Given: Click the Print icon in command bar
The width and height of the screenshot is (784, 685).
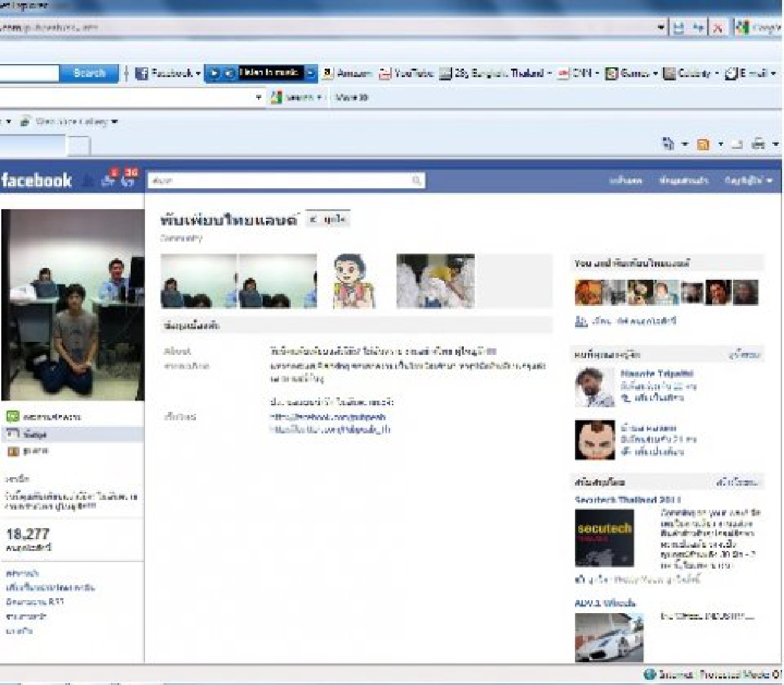Looking at the screenshot, I should pos(758,144).
